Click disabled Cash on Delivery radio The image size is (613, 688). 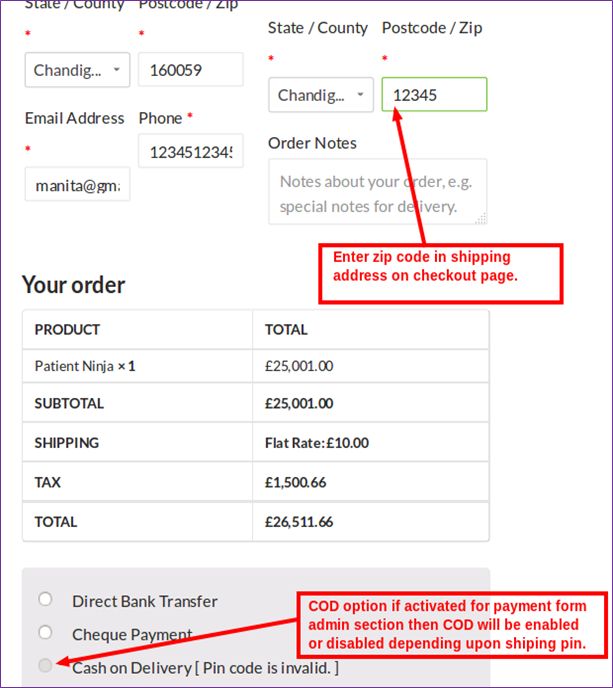45,666
